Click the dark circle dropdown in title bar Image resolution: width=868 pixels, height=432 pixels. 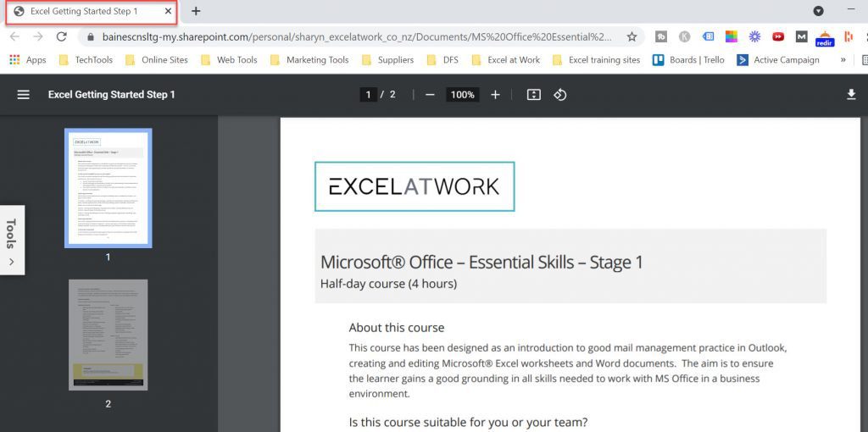click(818, 11)
